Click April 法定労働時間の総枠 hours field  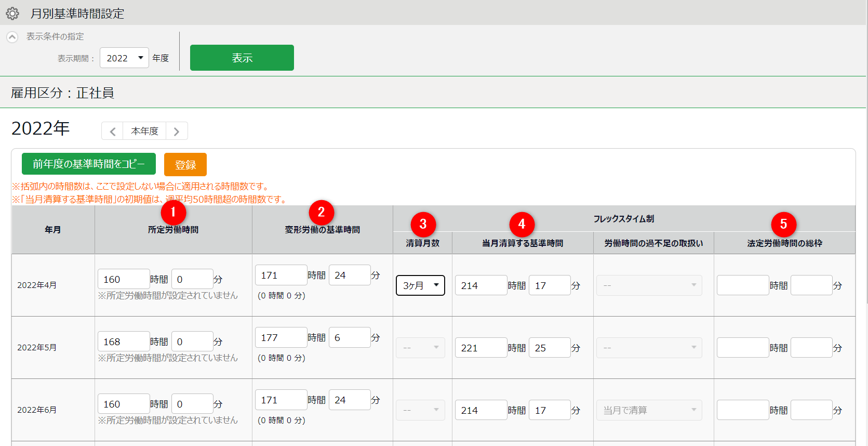pyautogui.click(x=742, y=285)
